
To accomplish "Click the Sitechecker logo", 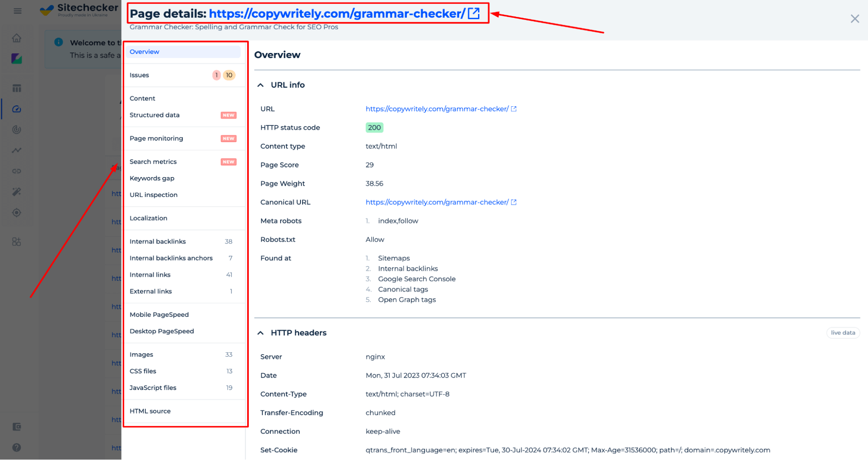I will tap(79, 10).
